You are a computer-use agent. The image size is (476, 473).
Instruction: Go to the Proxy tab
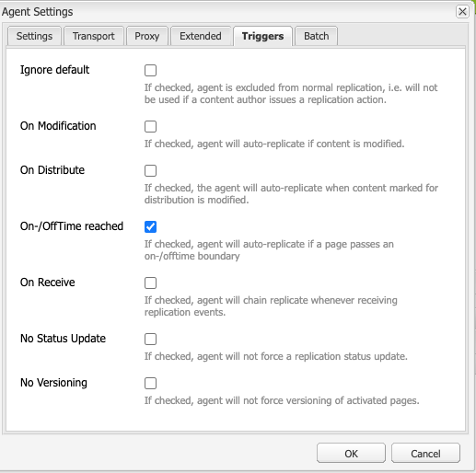coord(147,36)
